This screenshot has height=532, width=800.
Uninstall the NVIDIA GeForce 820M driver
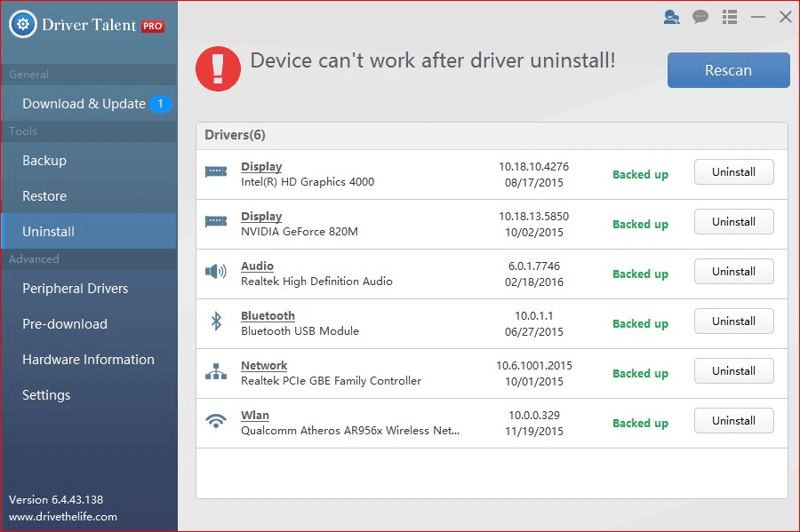pos(733,221)
